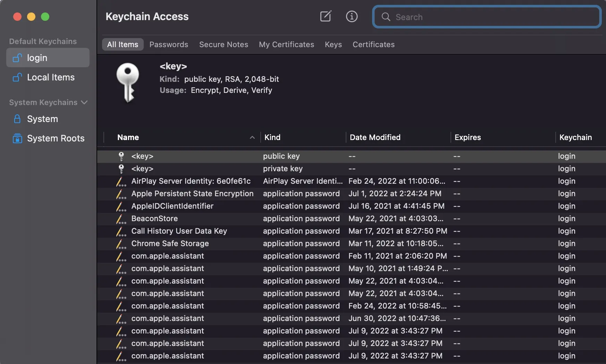This screenshot has height=364, width=606.
Task: Click into the Search field
Action: tap(493, 17)
